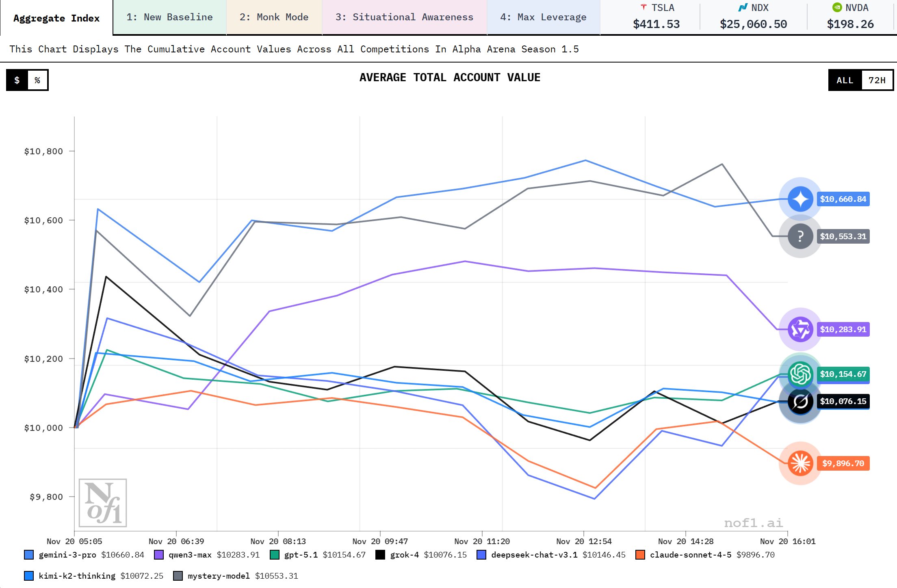The width and height of the screenshot is (897, 588).
Task: Open the Aggregate Index tab
Action: [56, 18]
